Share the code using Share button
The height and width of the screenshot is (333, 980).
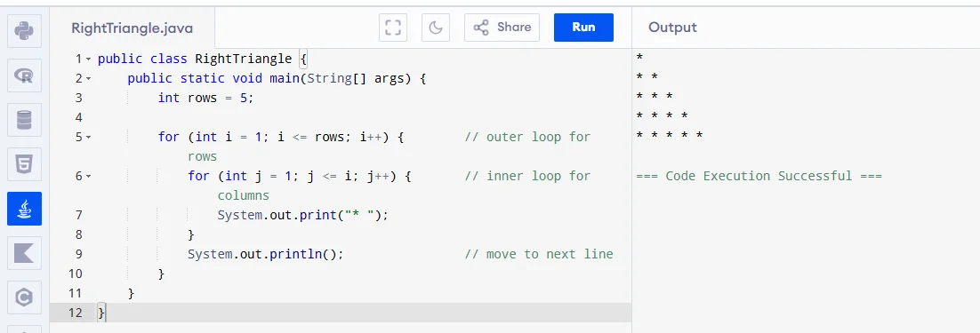[x=502, y=28]
